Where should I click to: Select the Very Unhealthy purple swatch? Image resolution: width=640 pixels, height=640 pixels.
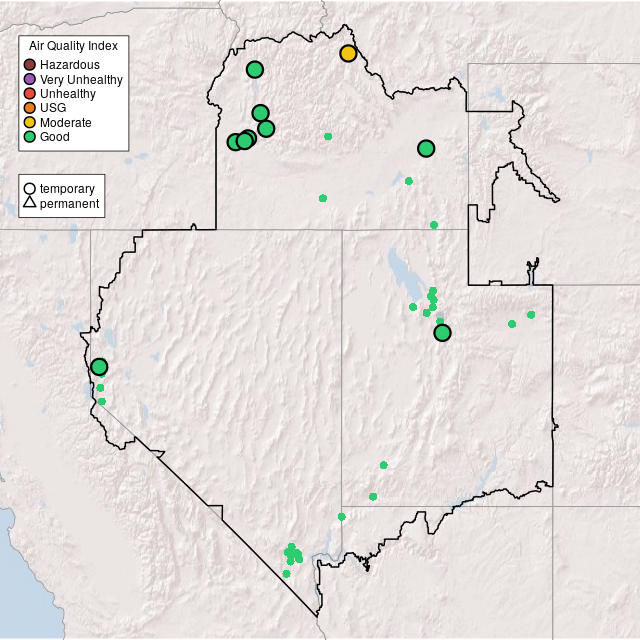tap(30, 80)
